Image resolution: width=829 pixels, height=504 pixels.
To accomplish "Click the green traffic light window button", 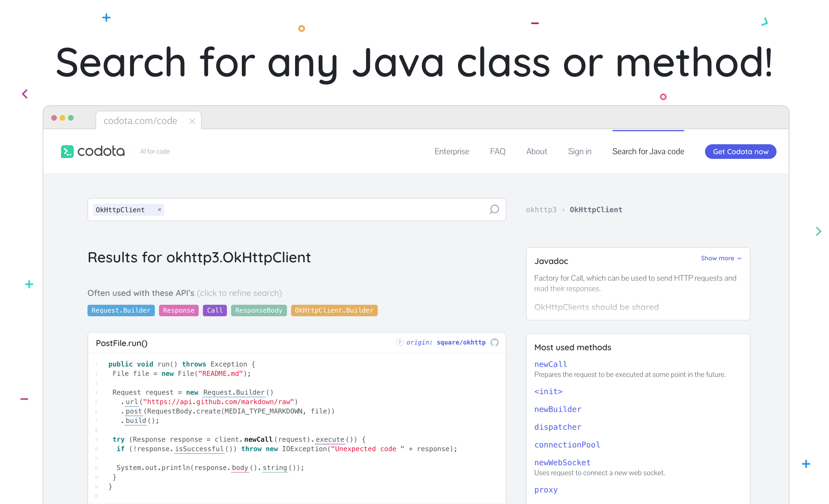I will click(x=71, y=117).
